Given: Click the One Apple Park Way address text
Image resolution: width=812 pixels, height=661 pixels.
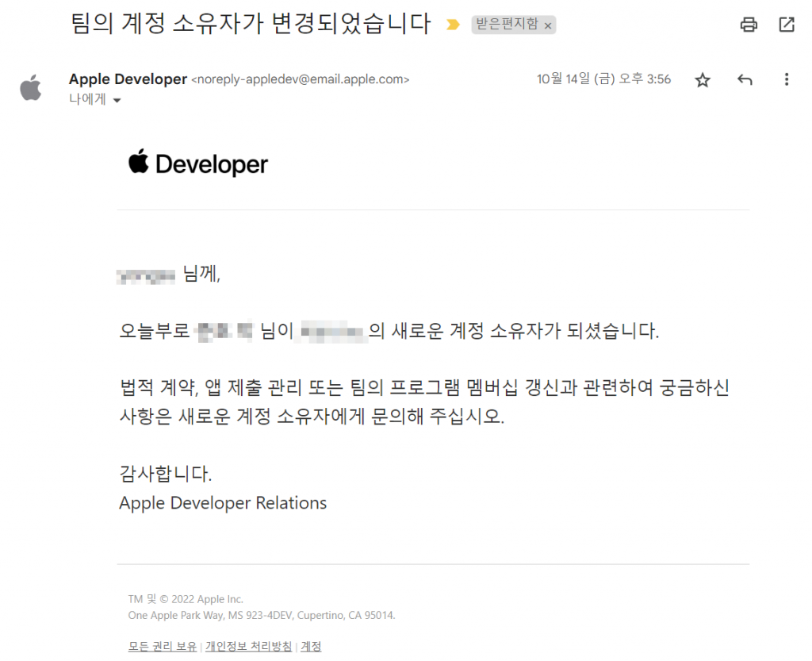Looking at the screenshot, I should [262, 616].
